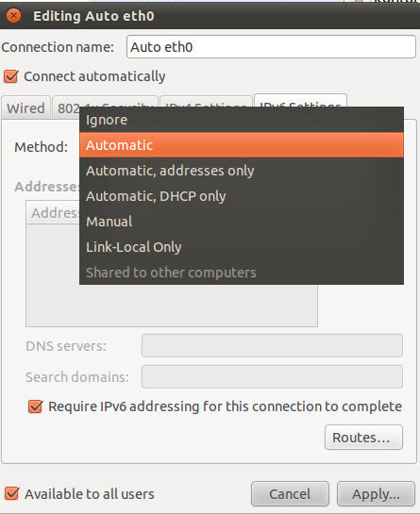
Task: Switch to the Wired tab
Action: (x=25, y=108)
